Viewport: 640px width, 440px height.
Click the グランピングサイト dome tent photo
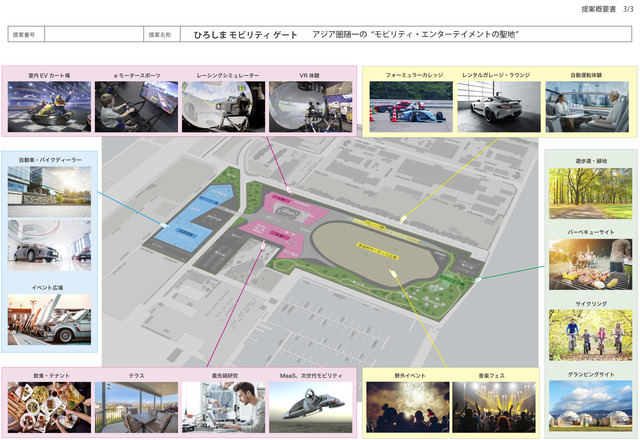590,405
